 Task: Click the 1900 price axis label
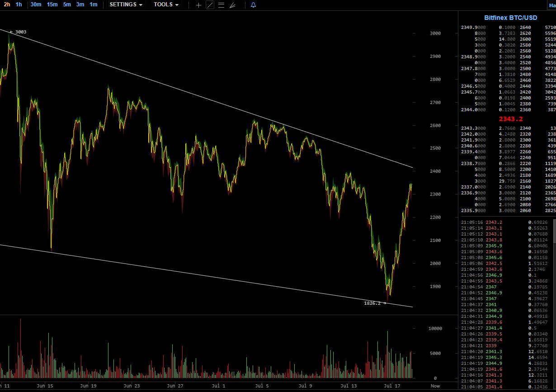(x=435, y=287)
